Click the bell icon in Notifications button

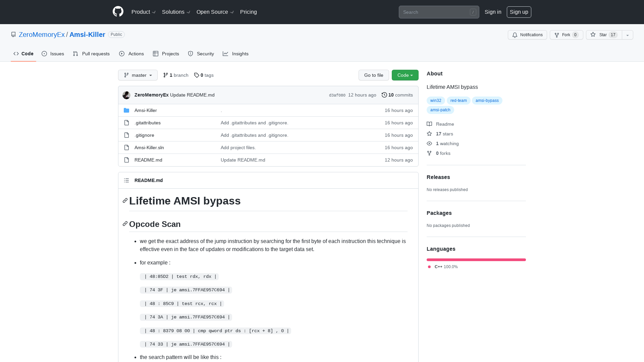click(x=515, y=35)
